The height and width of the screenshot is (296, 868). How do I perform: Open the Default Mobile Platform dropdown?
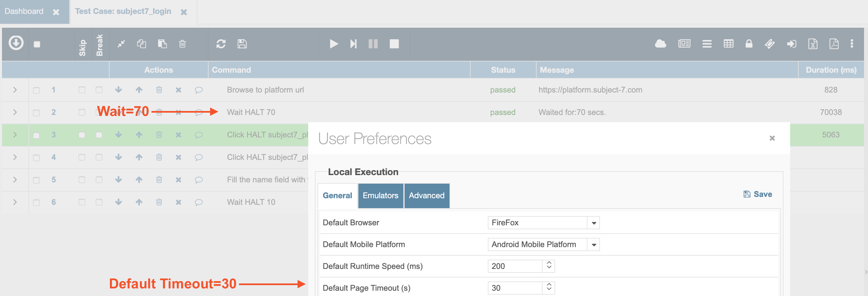[x=594, y=245]
